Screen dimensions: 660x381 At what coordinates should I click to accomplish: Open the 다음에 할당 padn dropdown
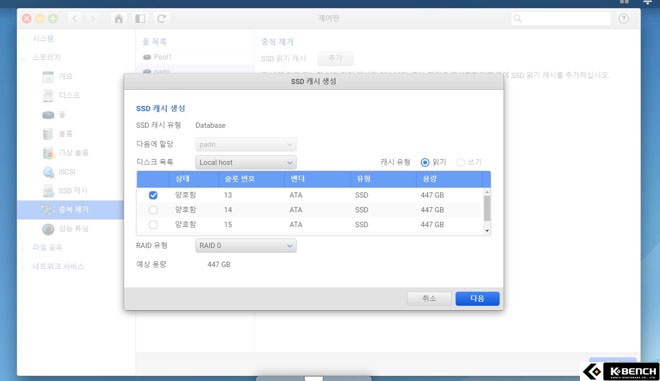[x=246, y=144]
